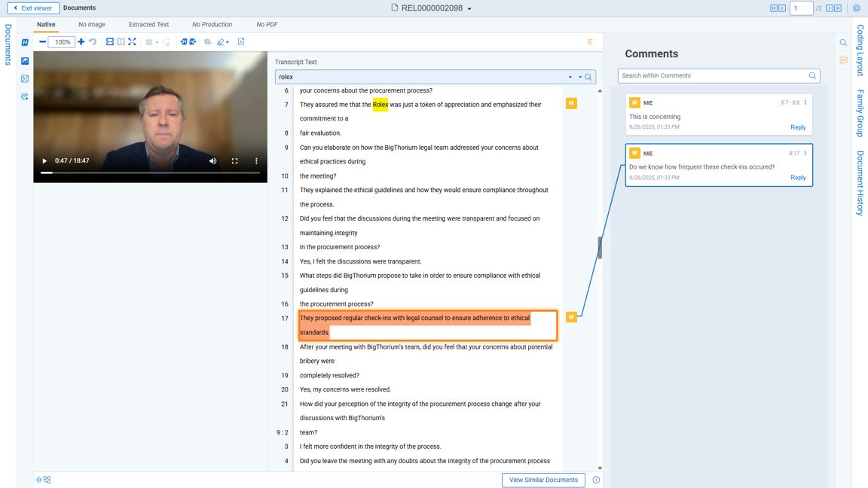Click the fit-to-screen expand arrows icon

(132, 42)
